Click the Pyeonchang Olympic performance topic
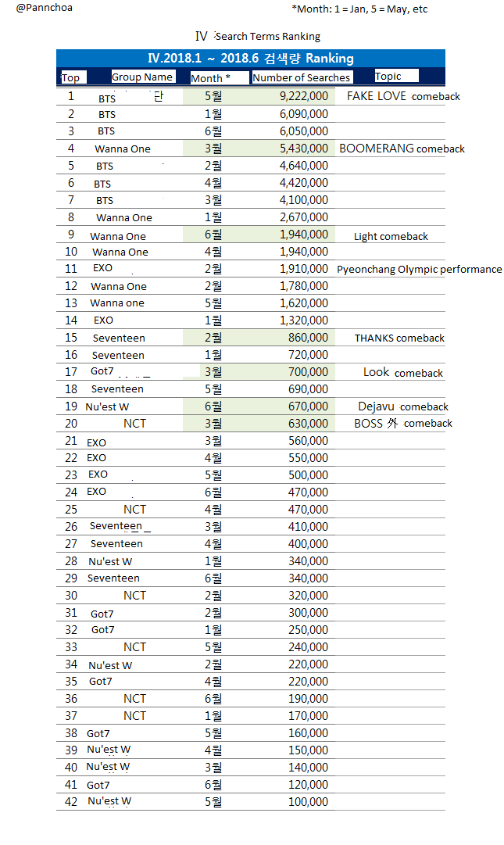 pos(419,269)
